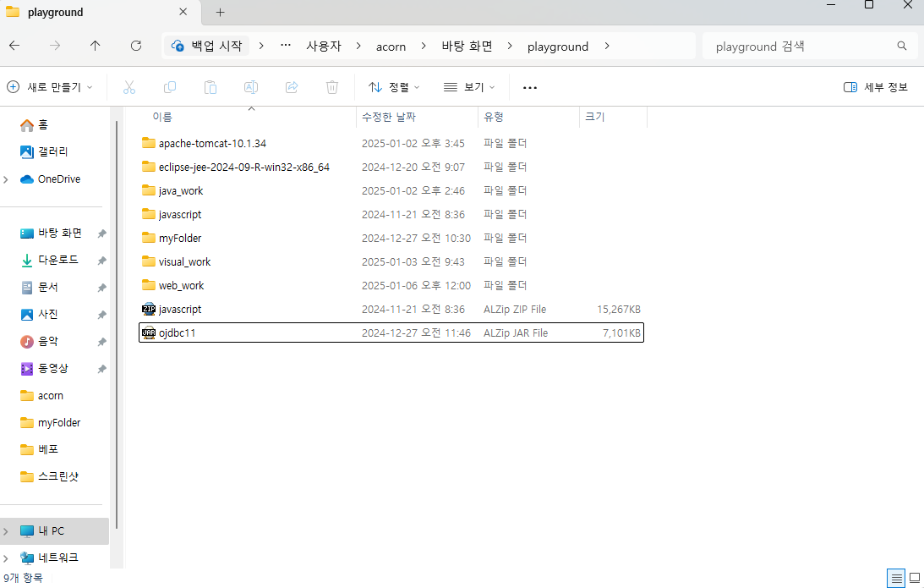Screen dimensions: 924x588
Task: Open the 정렬 sort dropdown
Action: click(394, 87)
